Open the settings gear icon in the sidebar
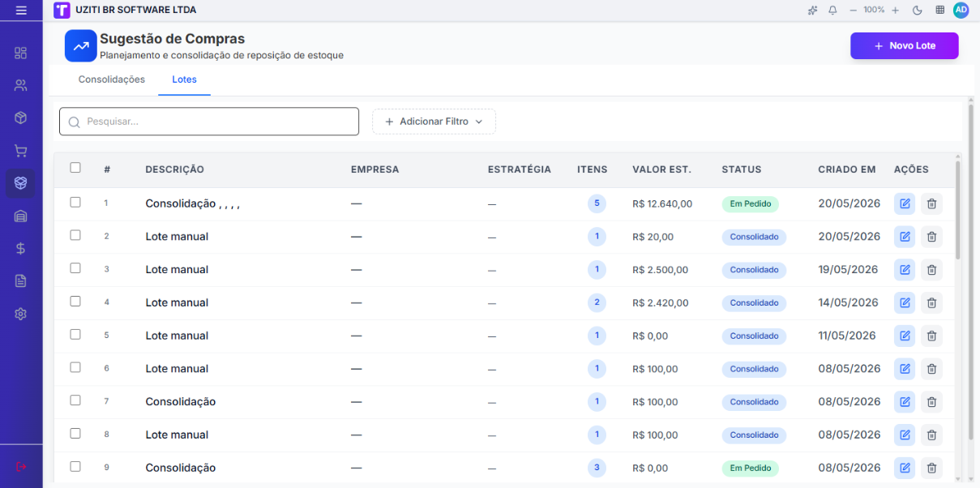The height and width of the screenshot is (488, 980). pyautogui.click(x=21, y=314)
